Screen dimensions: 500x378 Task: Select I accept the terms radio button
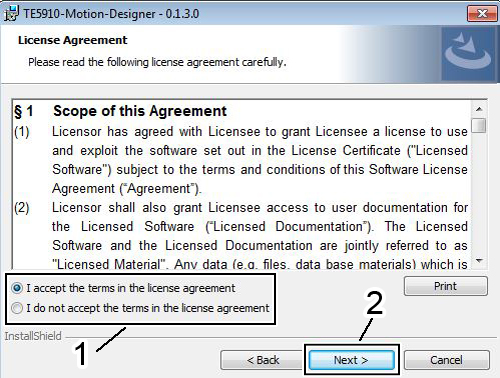tap(17, 288)
